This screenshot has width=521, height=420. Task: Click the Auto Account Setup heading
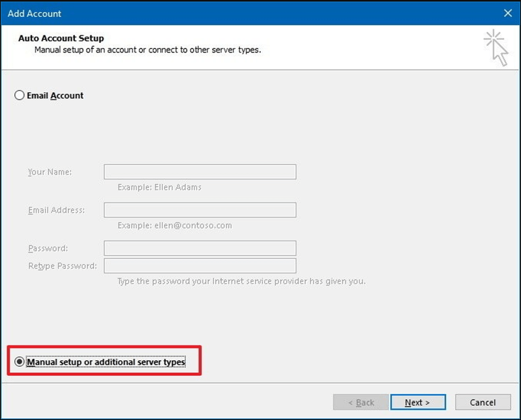(61, 38)
